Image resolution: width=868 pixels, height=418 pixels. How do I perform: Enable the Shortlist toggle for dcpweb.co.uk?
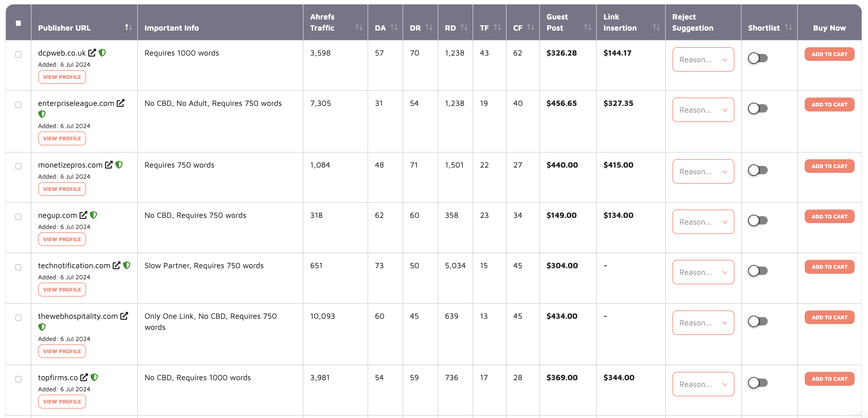[x=758, y=58]
